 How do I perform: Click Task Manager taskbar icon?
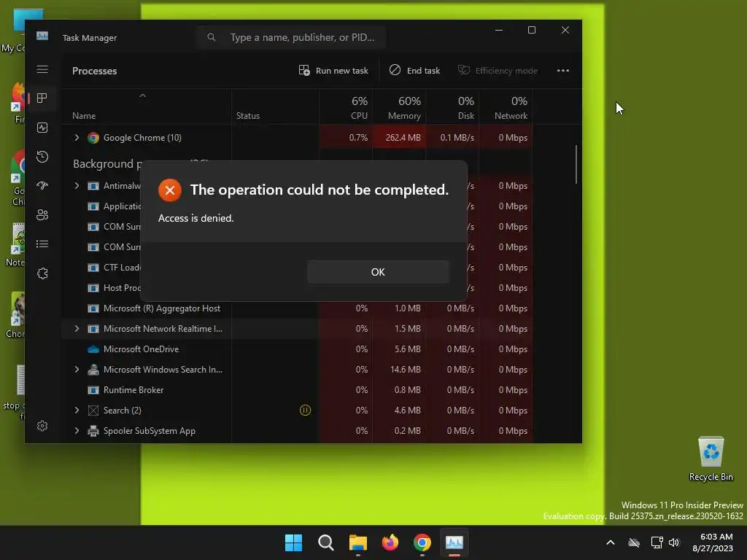pos(454,542)
